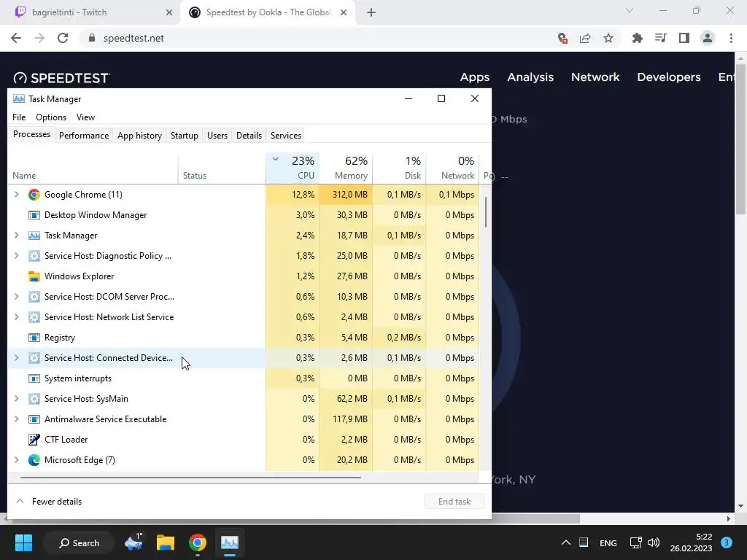Open the Task Manager Options menu
The image size is (747, 560).
(x=51, y=117)
